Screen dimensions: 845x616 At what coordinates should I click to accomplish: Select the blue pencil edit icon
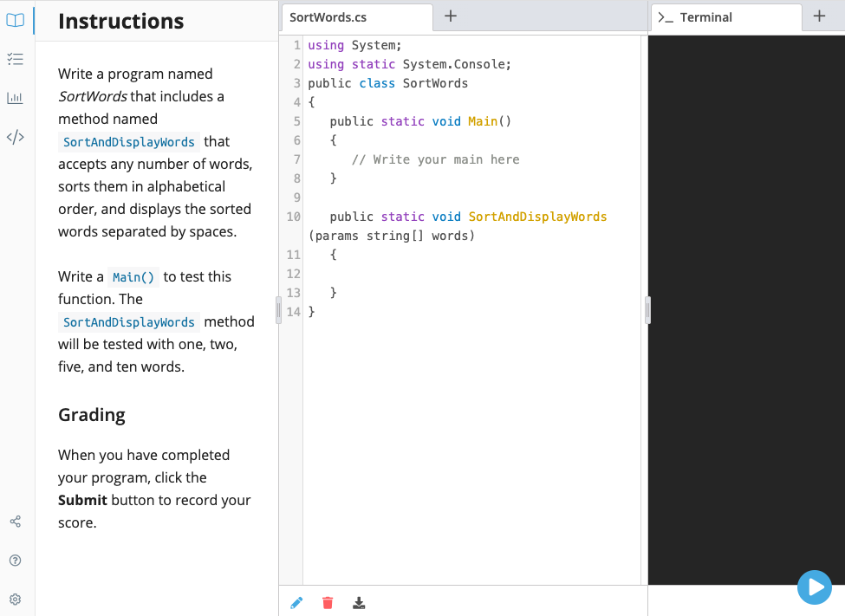296,602
